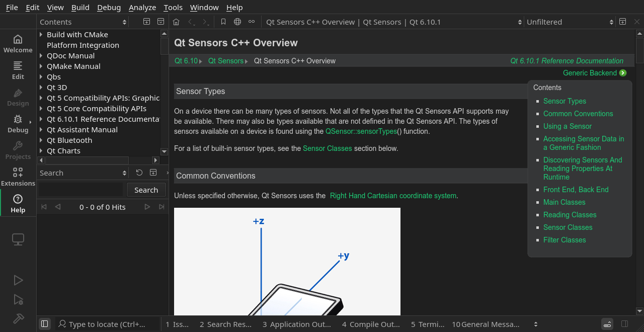Open the current document title dropdown
The image size is (644, 332).
[x=393, y=22]
